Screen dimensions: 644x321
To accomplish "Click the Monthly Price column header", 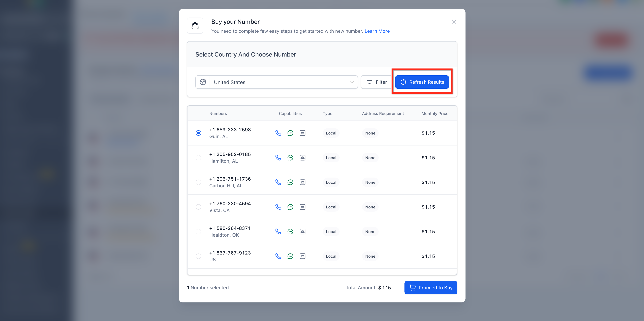I will click(x=435, y=114).
